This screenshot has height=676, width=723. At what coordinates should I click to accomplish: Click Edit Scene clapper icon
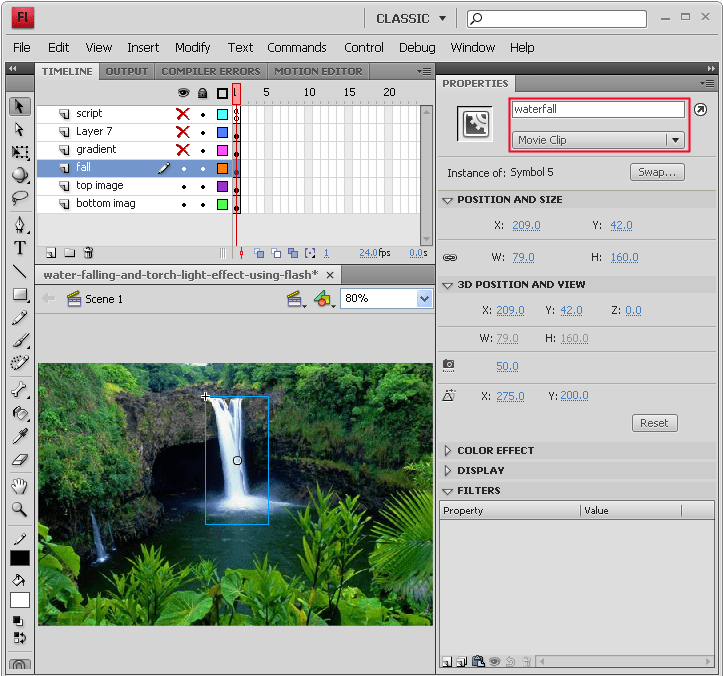click(295, 299)
